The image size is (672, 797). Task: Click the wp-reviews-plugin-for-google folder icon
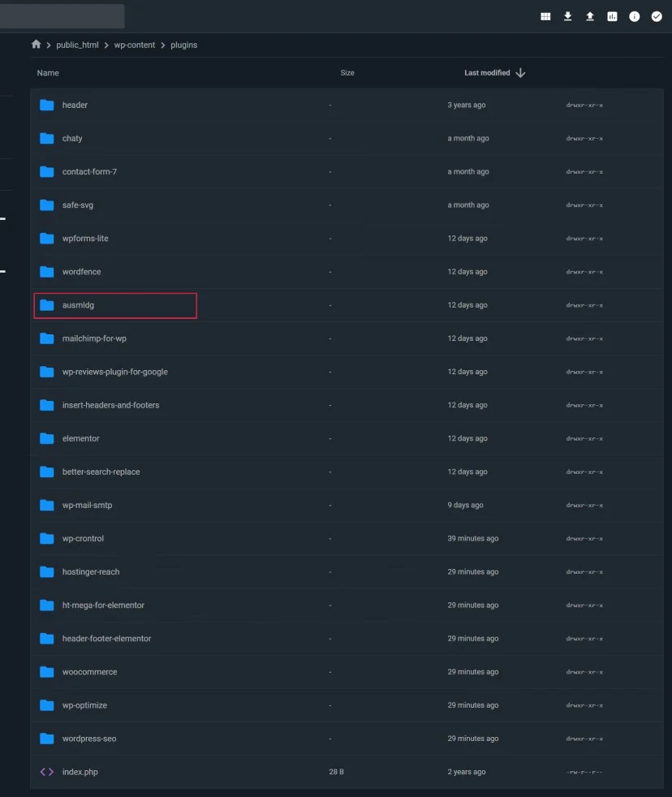pyautogui.click(x=47, y=372)
